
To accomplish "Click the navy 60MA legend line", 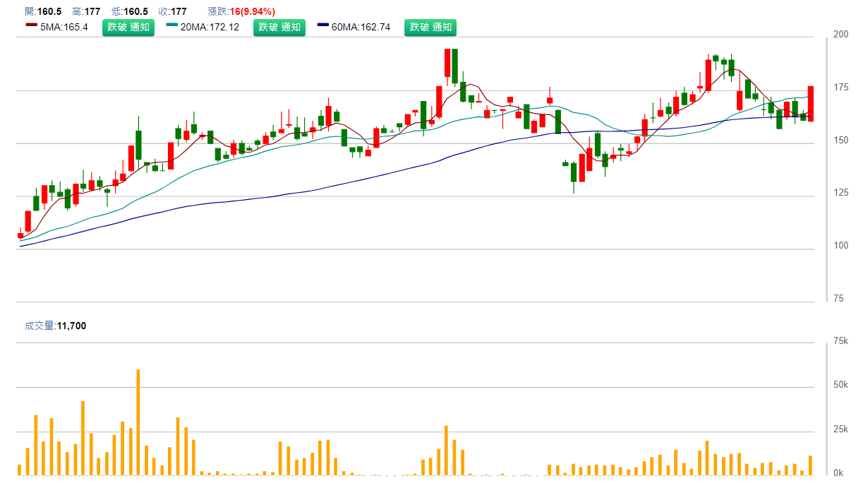I will tap(323, 26).
